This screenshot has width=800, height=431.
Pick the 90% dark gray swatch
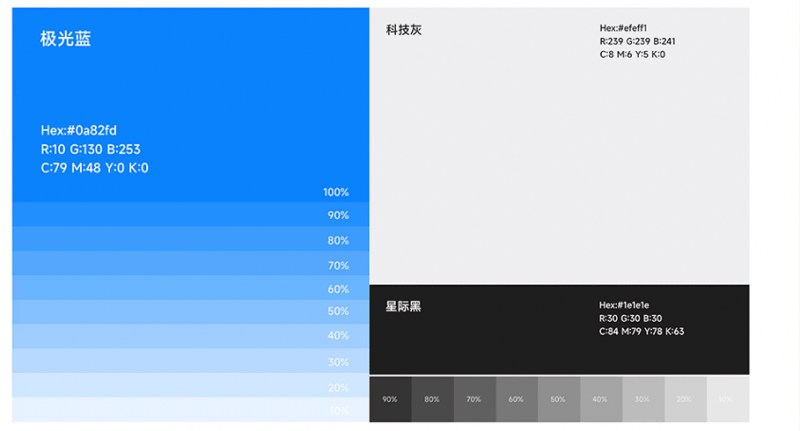[390, 399]
